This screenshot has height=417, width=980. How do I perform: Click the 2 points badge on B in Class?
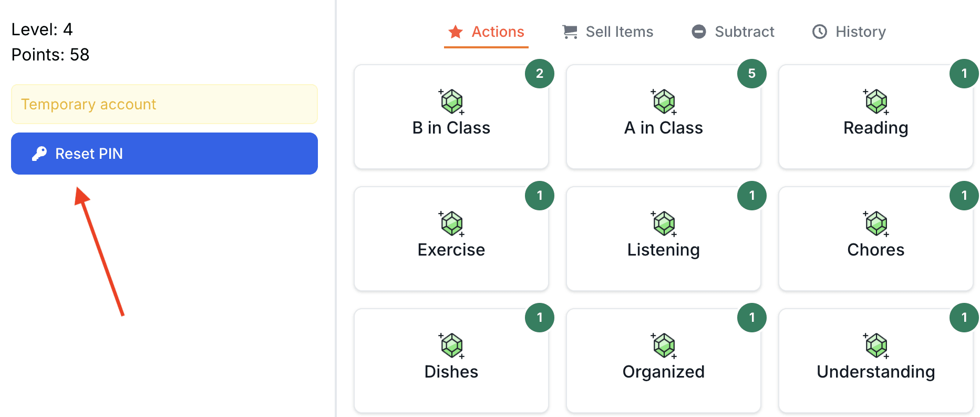[540, 74]
